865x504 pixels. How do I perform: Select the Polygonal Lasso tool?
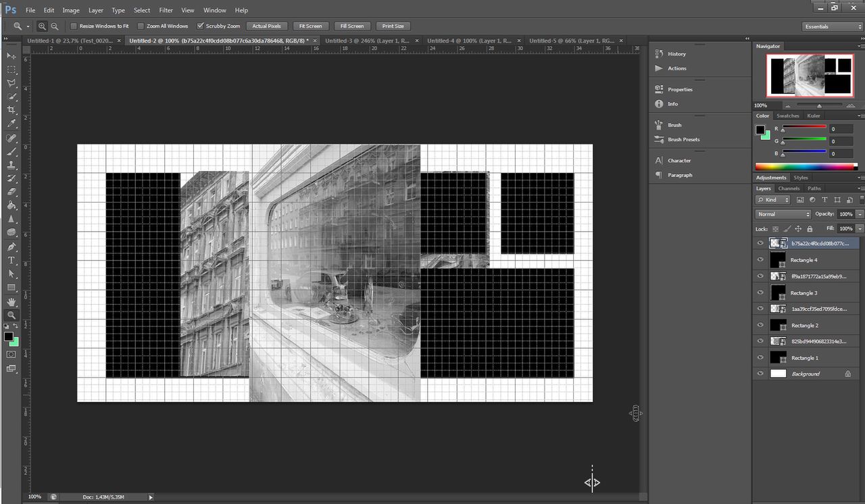[x=11, y=83]
